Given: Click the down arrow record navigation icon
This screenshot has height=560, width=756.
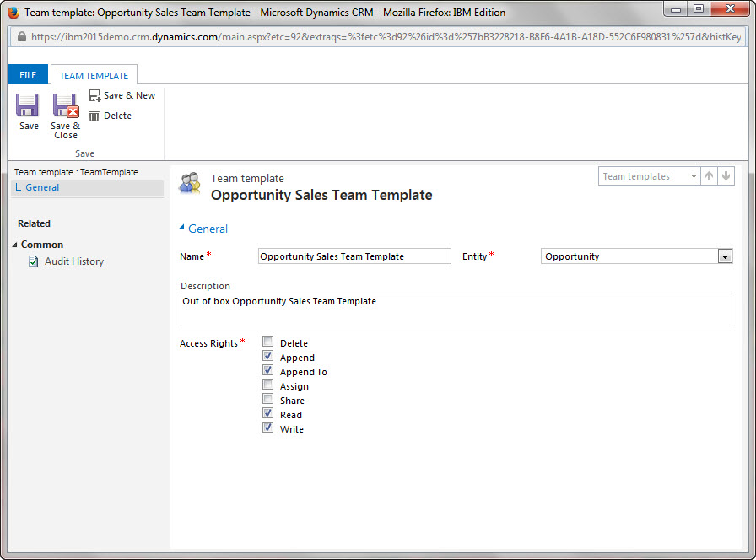Looking at the screenshot, I should pos(726,176).
